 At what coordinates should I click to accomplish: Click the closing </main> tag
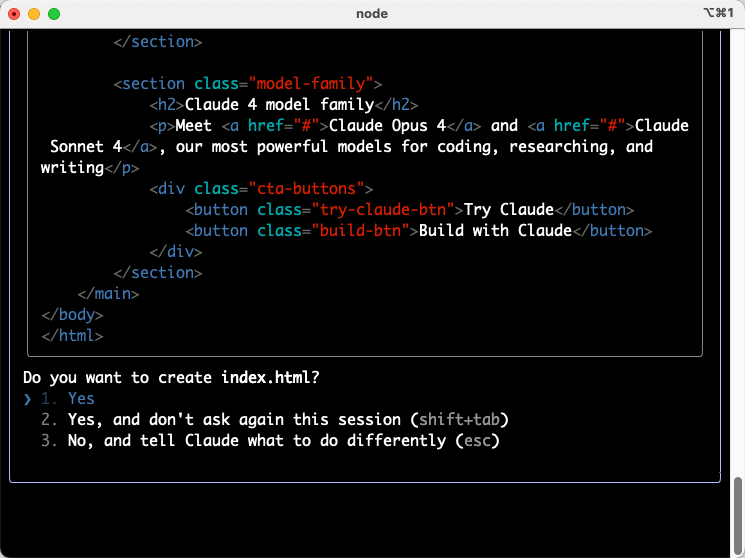pyautogui.click(x=109, y=294)
